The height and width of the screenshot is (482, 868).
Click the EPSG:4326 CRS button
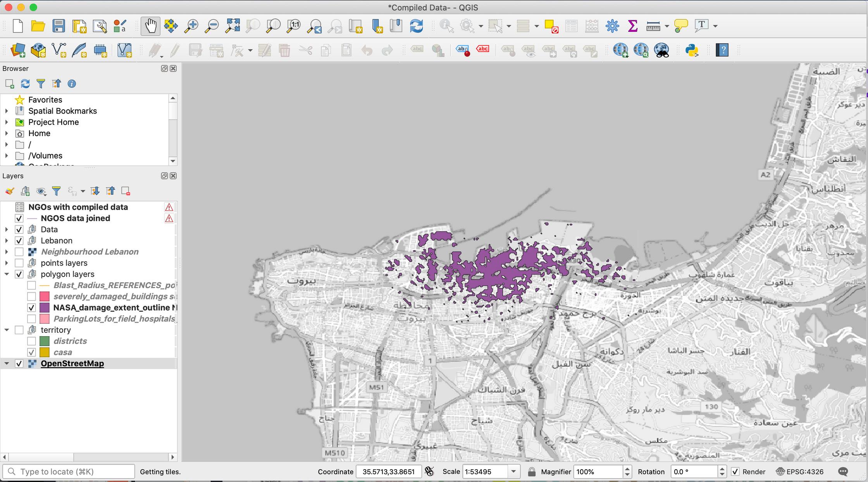[x=800, y=472]
